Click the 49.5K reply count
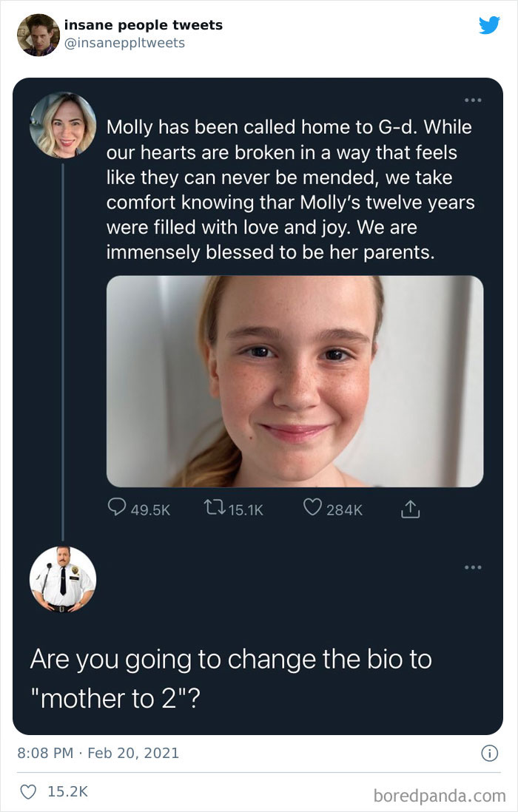Image resolution: width=518 pixels, height=812 pixels. pos(150,510)
